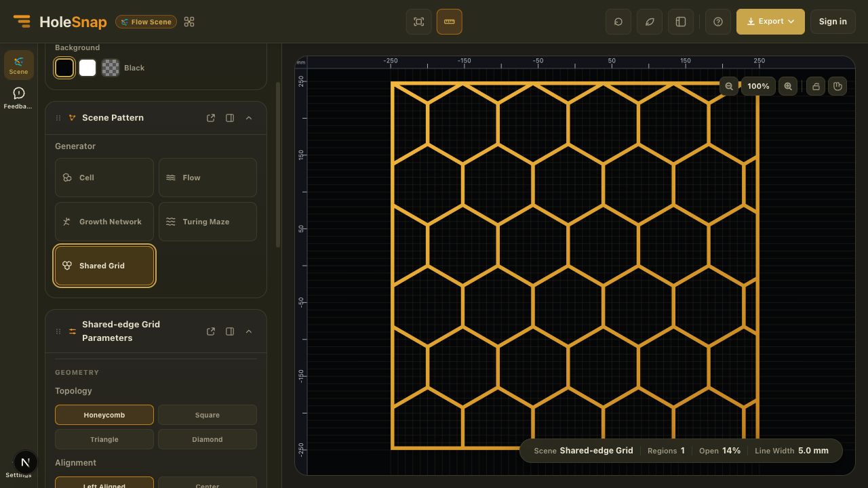Click the Flow Scene badge
868x488 pixels.
146,22
